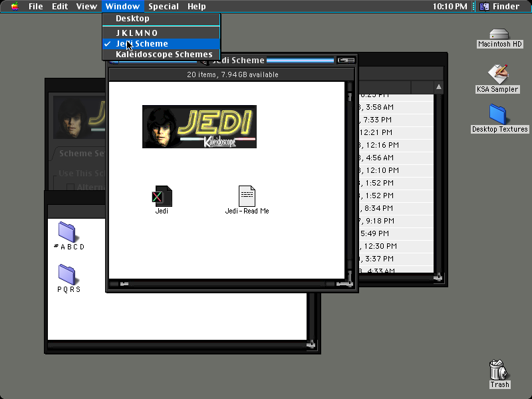532x399 pixels.
Task: Select the Jedi scheme file icon
Action: (x=162, y=196)
